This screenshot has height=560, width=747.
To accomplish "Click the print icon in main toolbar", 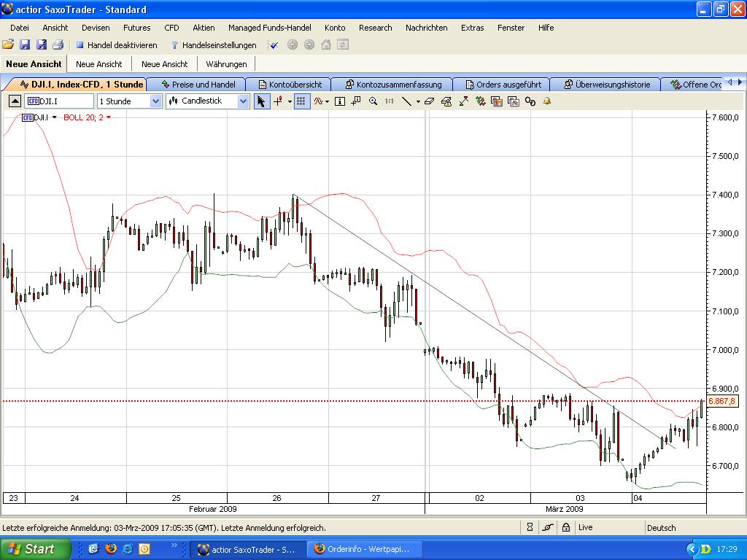I will click(58, 45).
